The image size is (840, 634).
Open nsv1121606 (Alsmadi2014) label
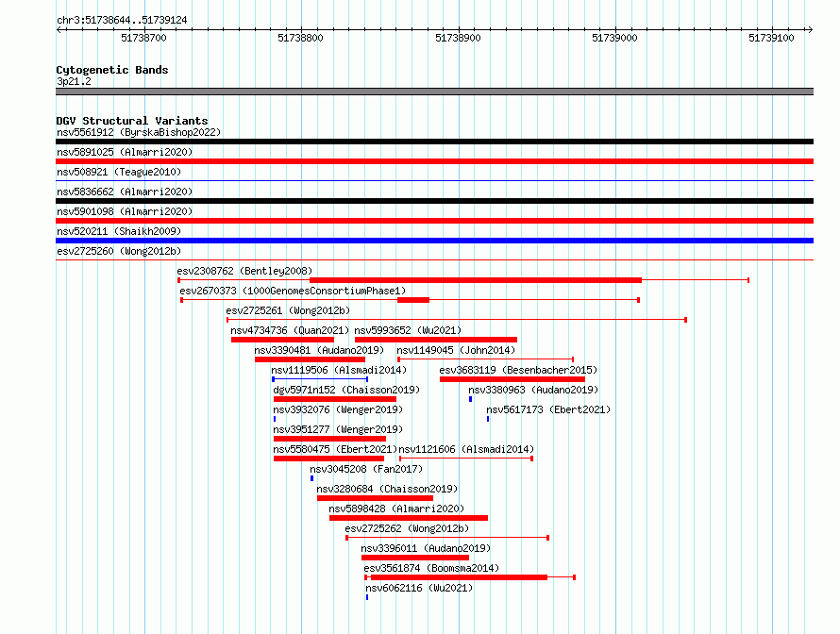466,449
